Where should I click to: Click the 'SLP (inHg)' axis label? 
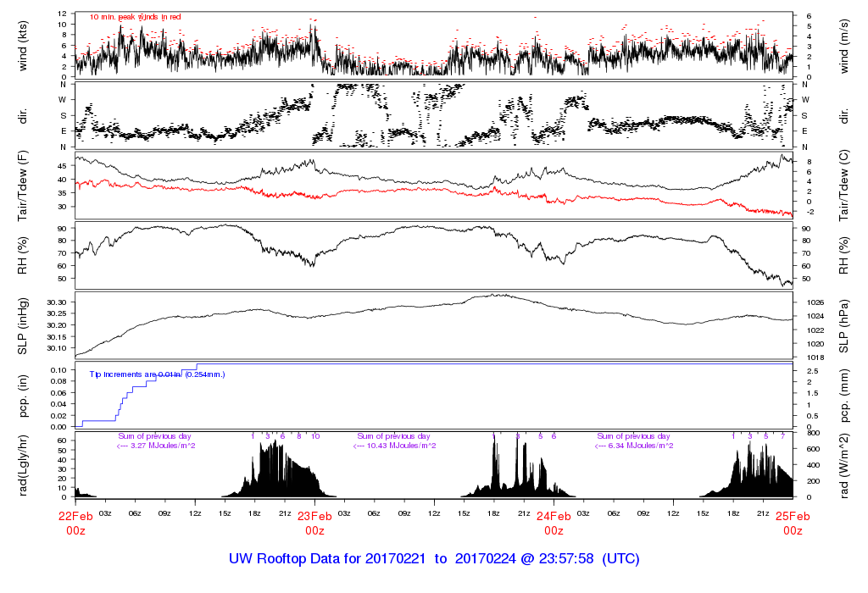click(x=23, y=326)
